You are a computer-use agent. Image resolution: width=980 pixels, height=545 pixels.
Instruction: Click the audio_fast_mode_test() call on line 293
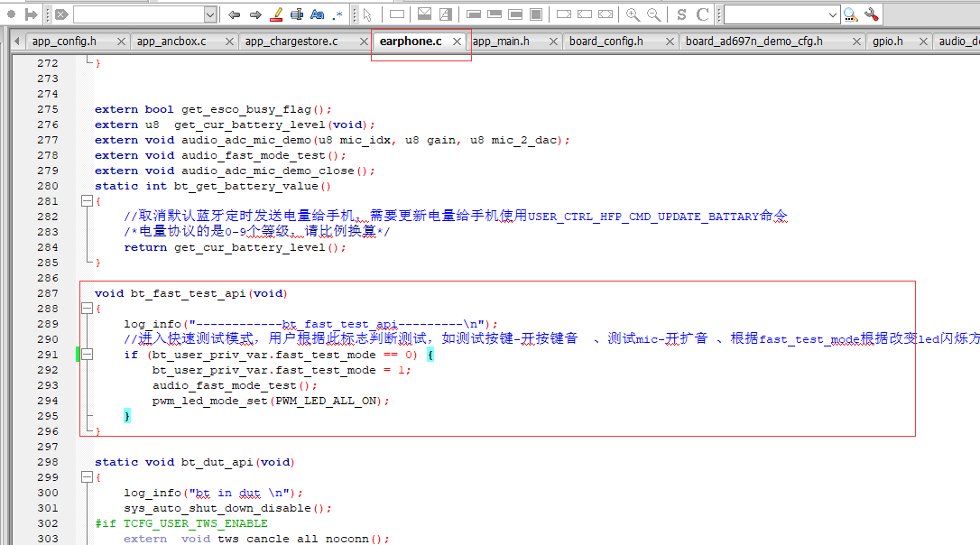click(235, 385)
